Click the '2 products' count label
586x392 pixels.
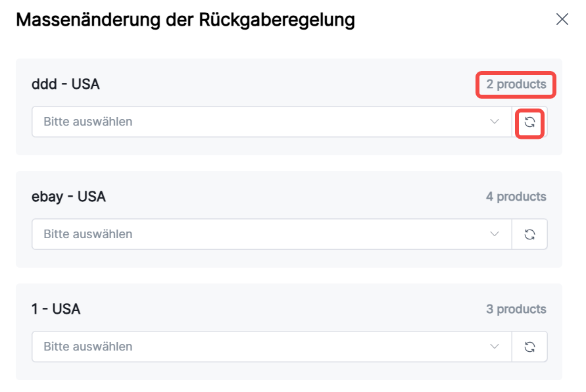tap(516, 84)
